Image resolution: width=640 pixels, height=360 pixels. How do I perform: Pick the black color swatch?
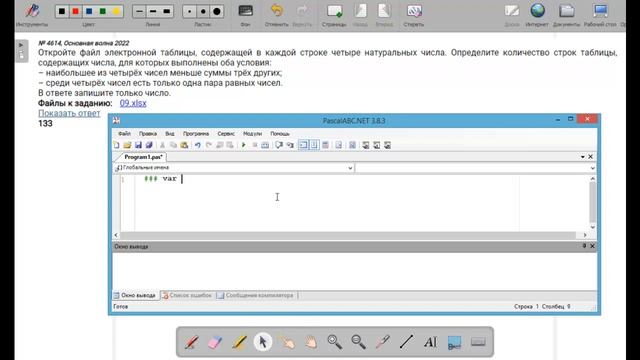[62, 11]
